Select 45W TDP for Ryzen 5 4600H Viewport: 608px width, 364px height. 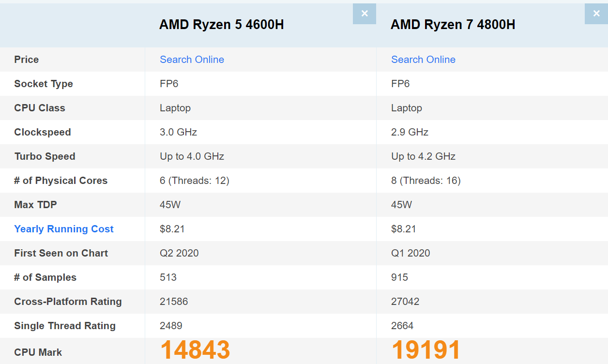pyautogui.click(x=170, y=205)
